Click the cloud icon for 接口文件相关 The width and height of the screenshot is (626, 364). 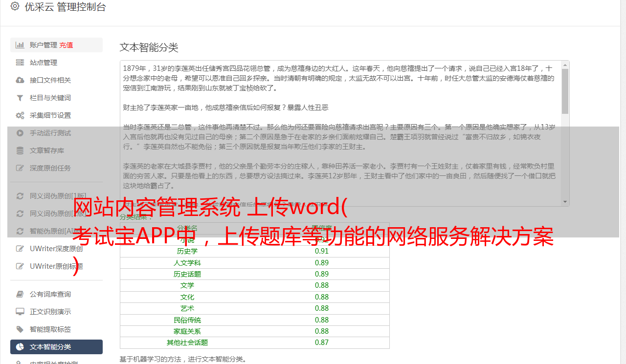click(20, 80)
